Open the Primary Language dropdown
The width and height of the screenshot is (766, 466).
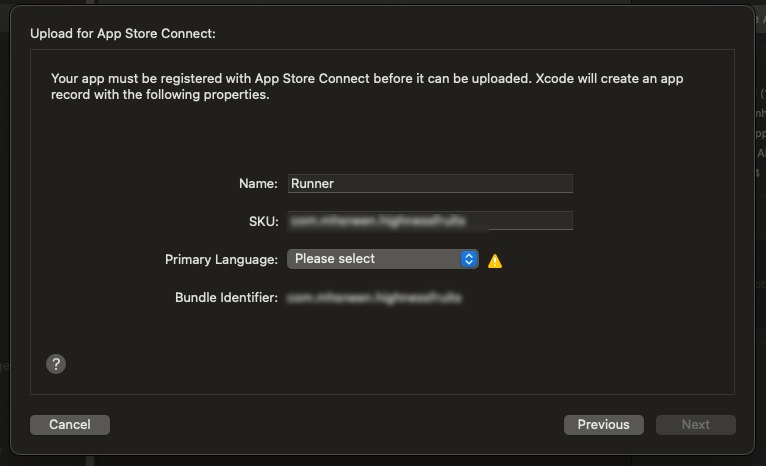coord(382,259)
